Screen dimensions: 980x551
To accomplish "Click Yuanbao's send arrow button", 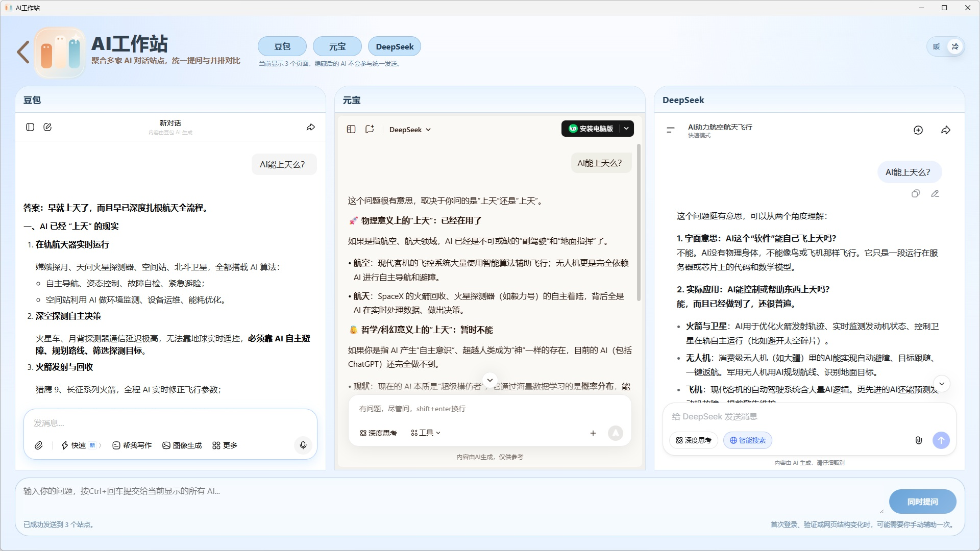I will coord(616,433).
